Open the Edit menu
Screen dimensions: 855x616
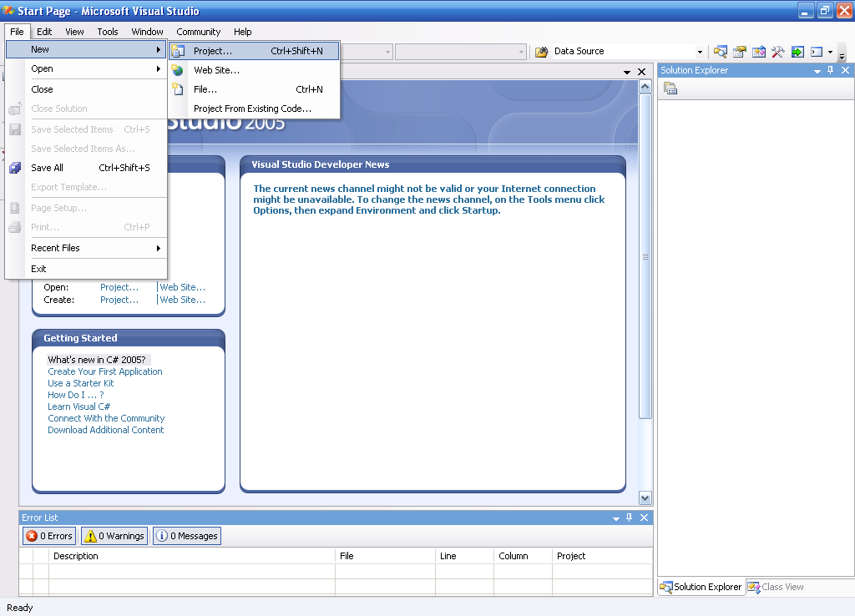(x=44, y=32)
